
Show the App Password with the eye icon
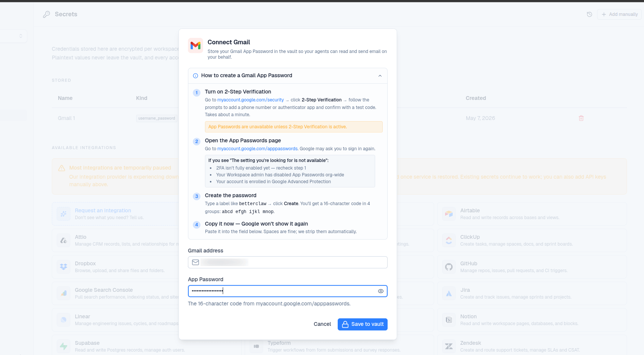tap(381, 291)
